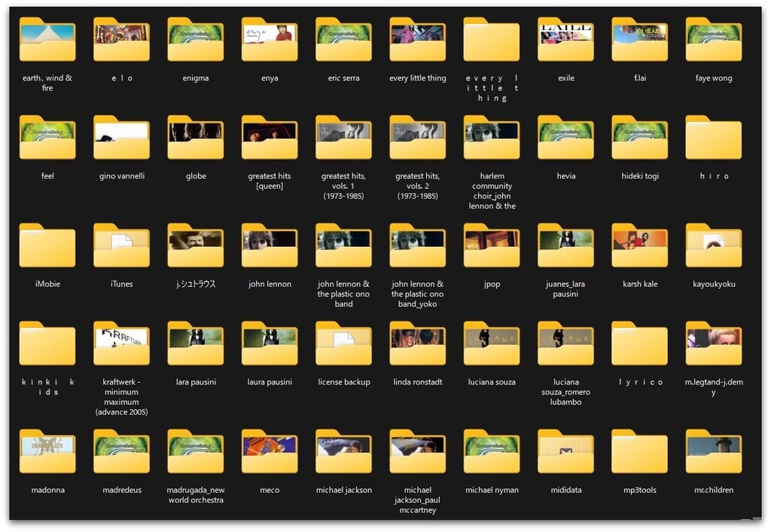Click the 'michael jackson_paul mccartney' label
The image size is (771, 532).
pos(417,500)
